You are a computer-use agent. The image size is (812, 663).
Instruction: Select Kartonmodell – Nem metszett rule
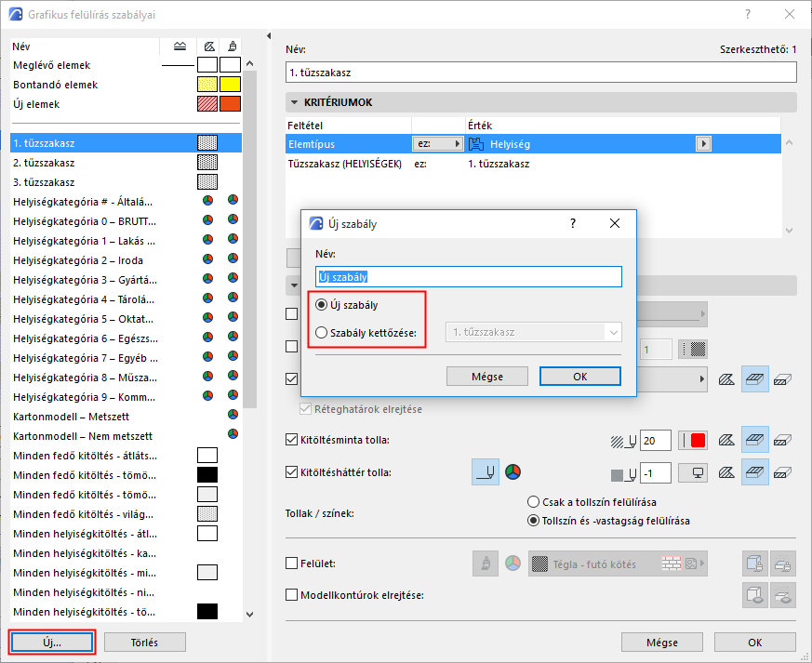126,436
